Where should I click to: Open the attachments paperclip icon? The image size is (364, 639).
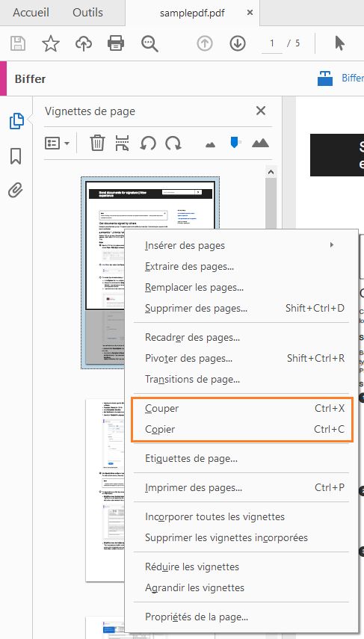[x=16, y=191]
